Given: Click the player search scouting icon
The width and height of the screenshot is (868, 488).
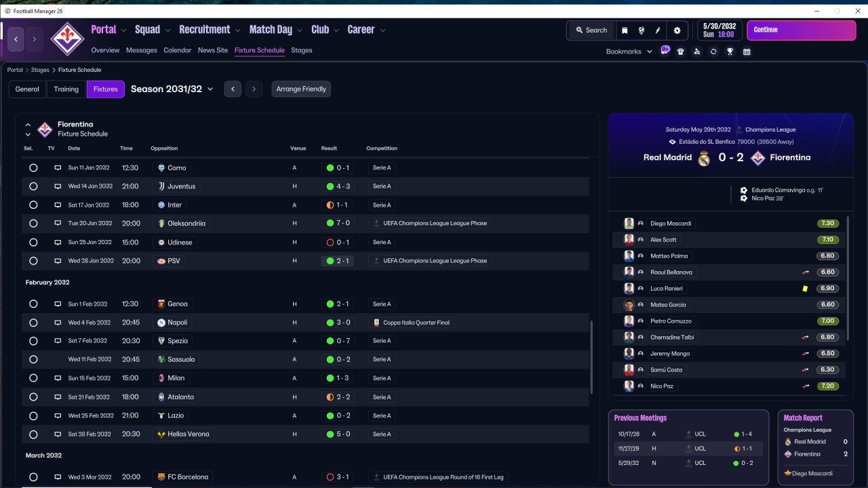Looking at the screenshot, I should point(697,52).
